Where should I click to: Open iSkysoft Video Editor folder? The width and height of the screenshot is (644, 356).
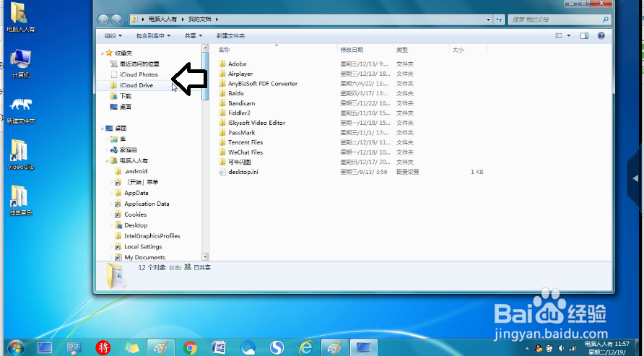[x=257, y=123]
